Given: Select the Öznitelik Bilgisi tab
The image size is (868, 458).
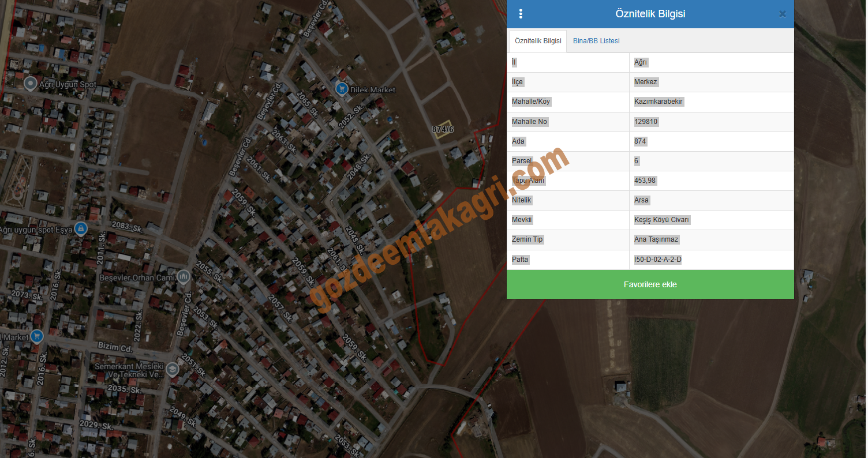Looking at the screenshot, I should (538, 41).
